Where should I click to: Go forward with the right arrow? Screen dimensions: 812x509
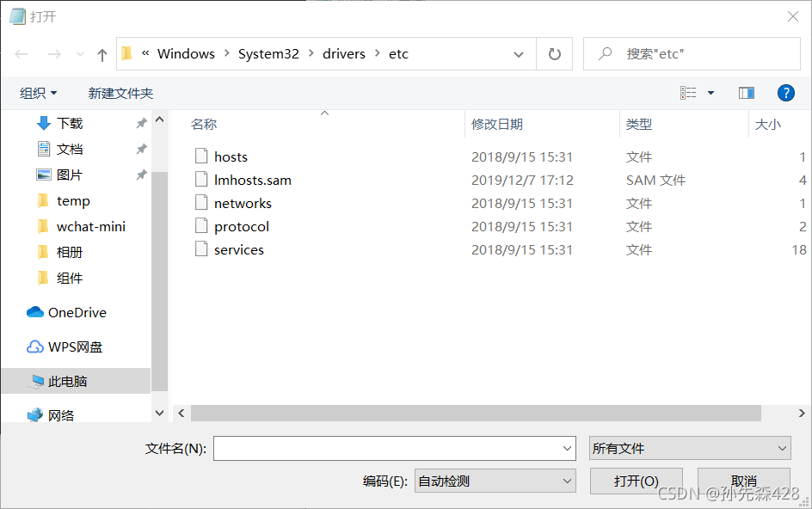point(54,54)
